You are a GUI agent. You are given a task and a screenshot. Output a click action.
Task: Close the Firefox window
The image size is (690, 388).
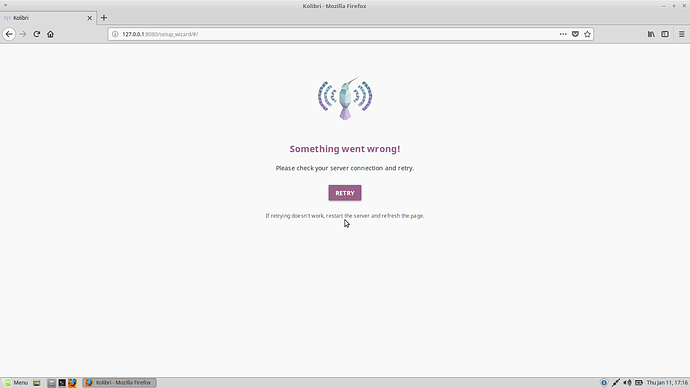point(684,6)
